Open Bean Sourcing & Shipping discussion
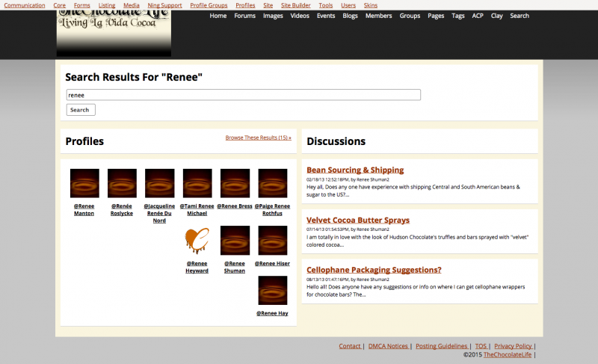Image resolution: width=598 pixels, height=364 pixels. [x=355, y=170]
